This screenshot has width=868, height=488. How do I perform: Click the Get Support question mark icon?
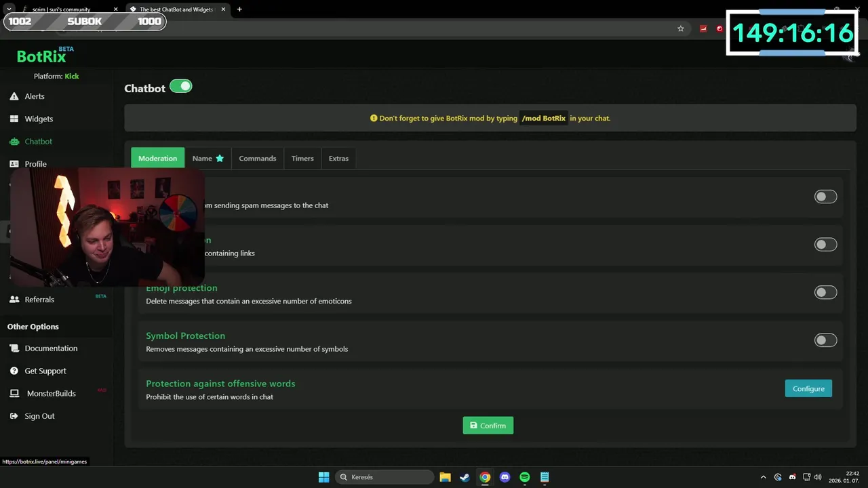click(x=14, y=371)
